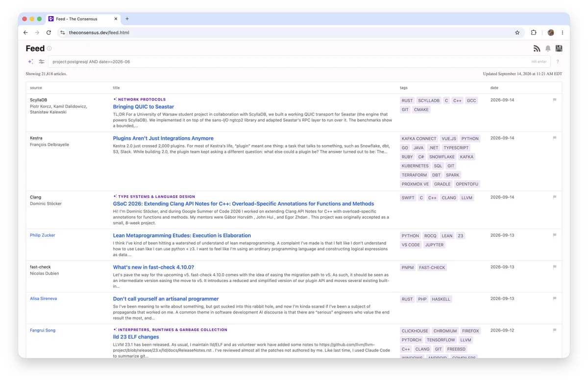Open the filter sliders icon
Viewport: 588px width, 382px height.
42,62
